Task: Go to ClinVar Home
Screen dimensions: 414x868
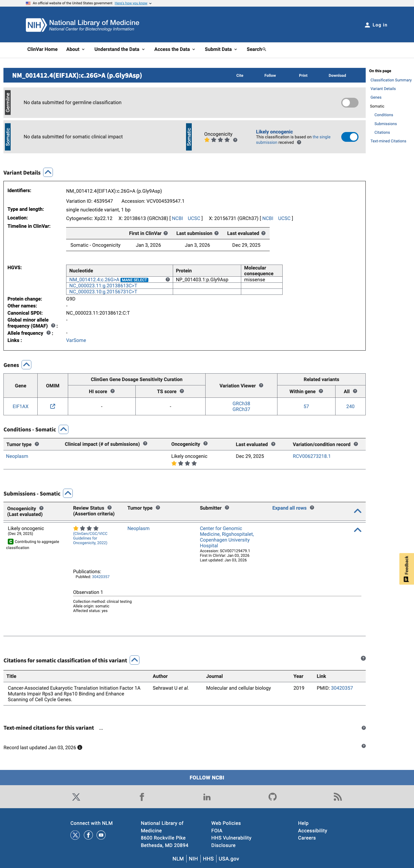Action: click(43, 49)
